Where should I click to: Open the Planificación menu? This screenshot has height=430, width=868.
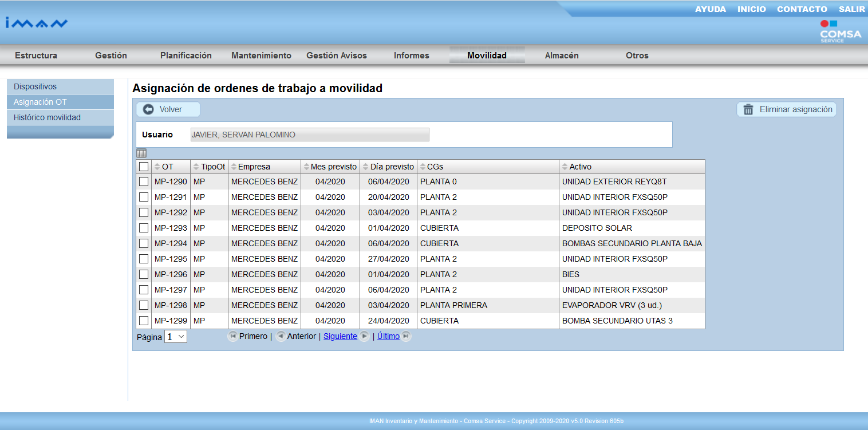click(x=186, y=56)
